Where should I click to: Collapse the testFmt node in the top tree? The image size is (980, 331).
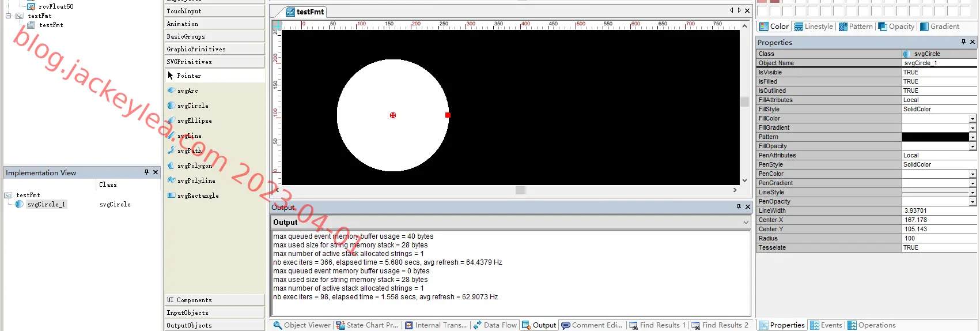(9, 16)
